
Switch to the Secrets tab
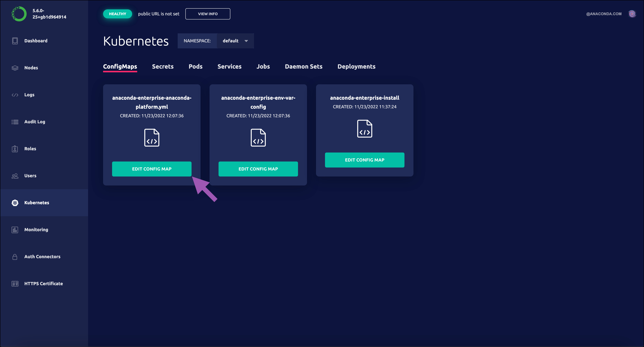[x=163, y=67]
